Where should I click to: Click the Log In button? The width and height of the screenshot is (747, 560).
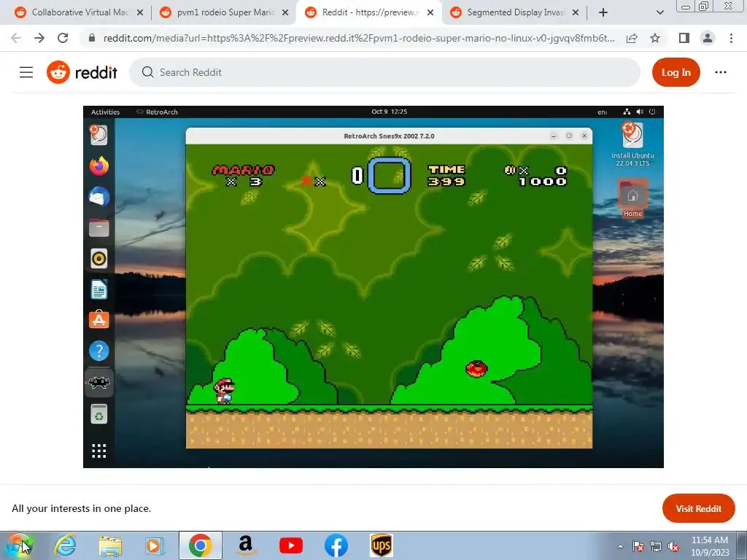click(x=676, y=72)
